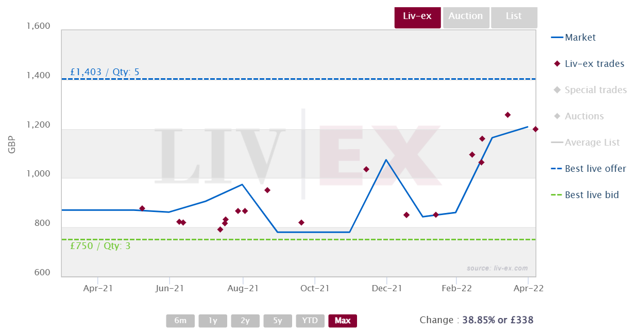Show the Auctions series
This screenshot has width=644, height=336.
click(579, 116)
